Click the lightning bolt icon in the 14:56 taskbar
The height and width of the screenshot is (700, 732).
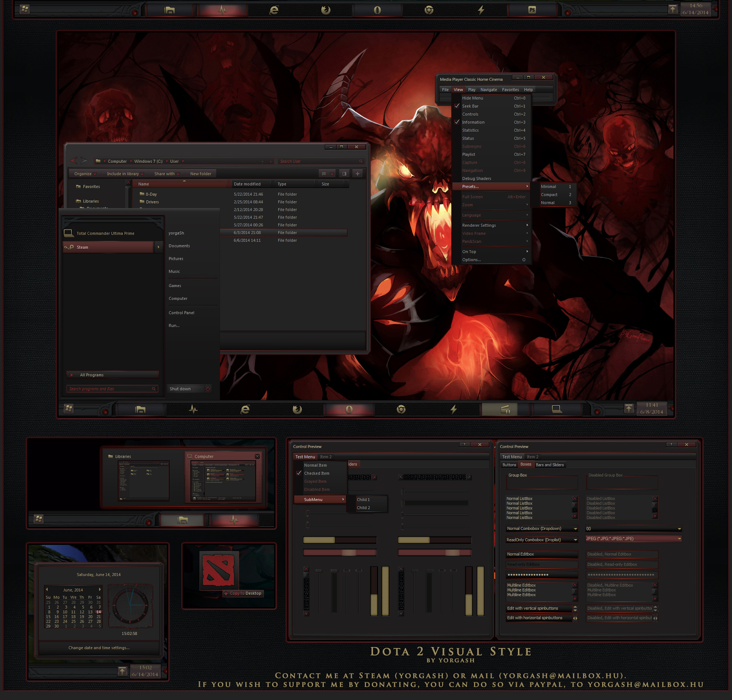click(x=481, y=10)
